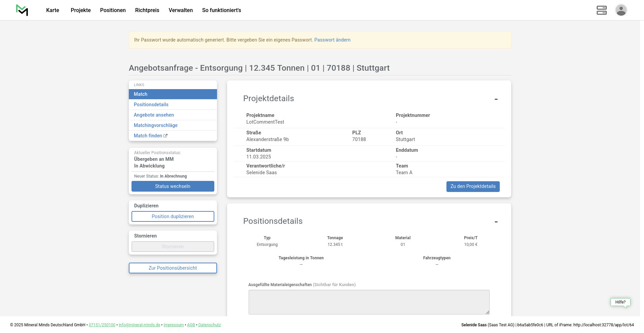Go to Zur Positionsübersicht
This screenshot has width=644, height=333.
pyautogui.click(x=173, y=268)
